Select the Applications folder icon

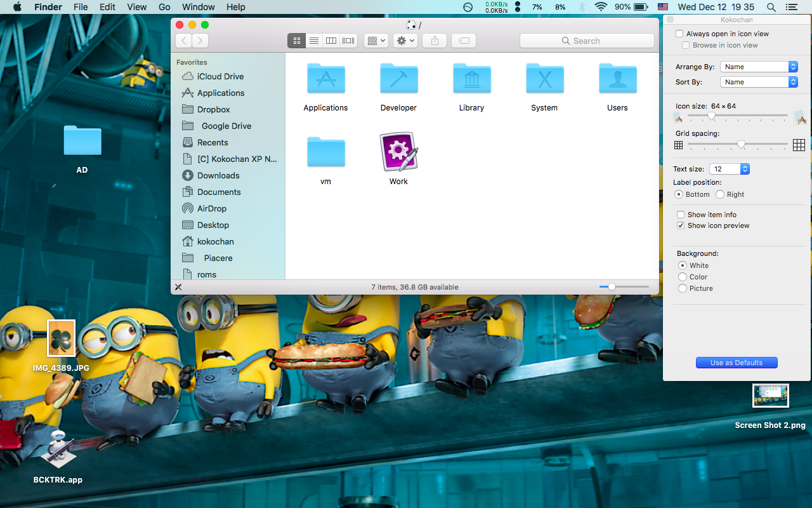click(325, 78)
